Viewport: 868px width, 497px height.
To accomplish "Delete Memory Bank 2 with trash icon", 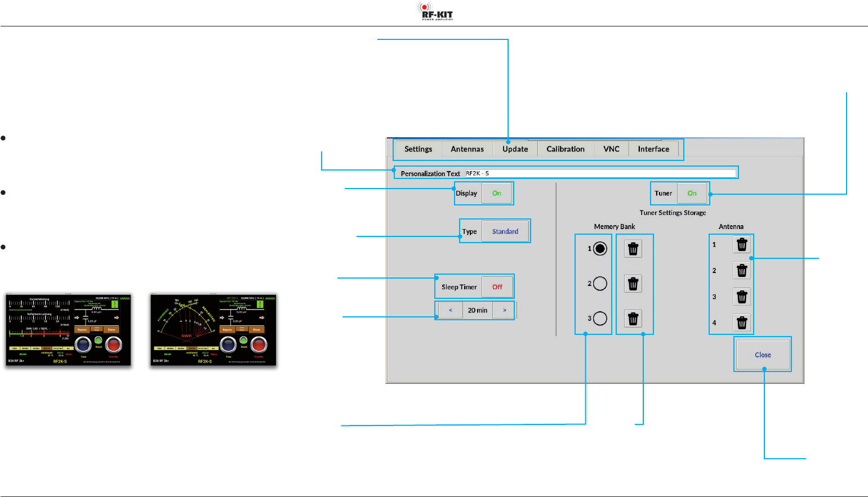I will click(633, 284).
